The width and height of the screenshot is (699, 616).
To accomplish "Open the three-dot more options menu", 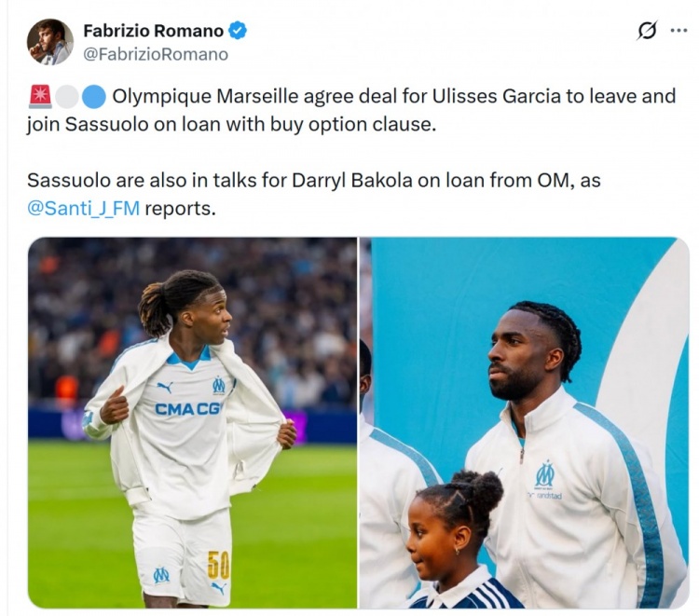I will pos(678,31).
